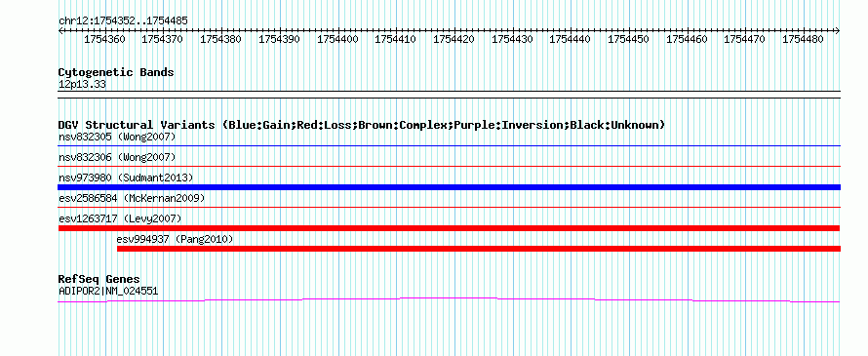Click the thick red esv994937 loss bar

tap(479, 249)
